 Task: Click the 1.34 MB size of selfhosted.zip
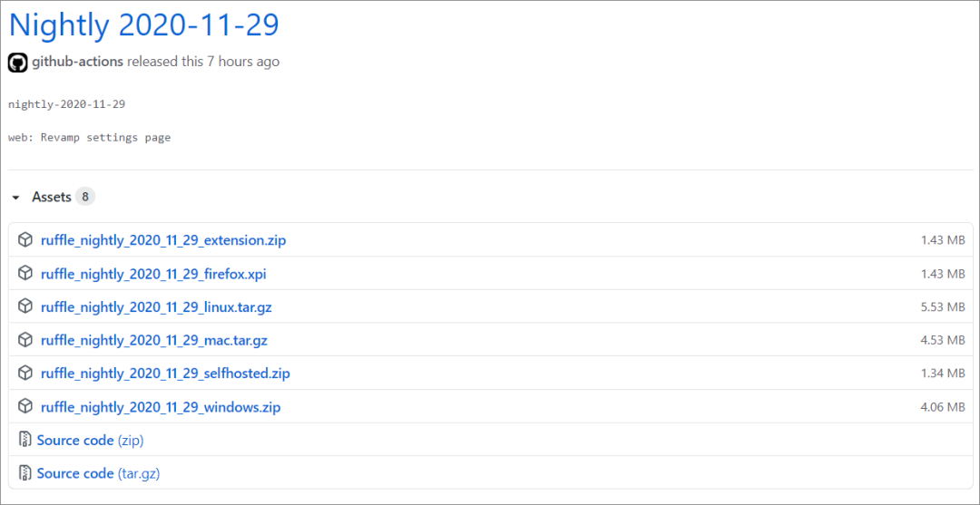943,374
